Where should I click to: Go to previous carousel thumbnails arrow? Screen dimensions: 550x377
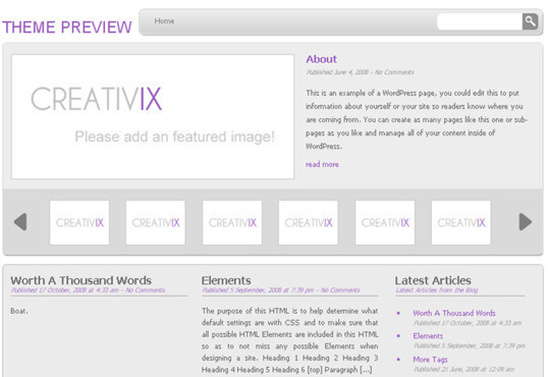pyautogui.click(x=20, y=222)
